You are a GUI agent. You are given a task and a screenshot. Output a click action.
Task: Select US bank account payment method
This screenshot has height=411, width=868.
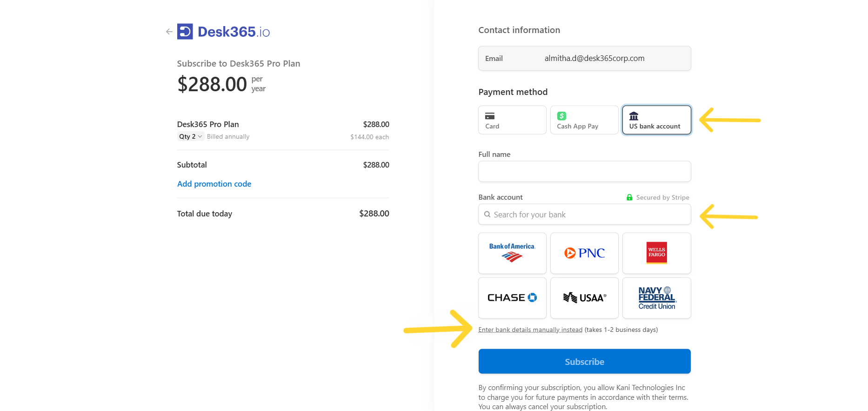656,120
